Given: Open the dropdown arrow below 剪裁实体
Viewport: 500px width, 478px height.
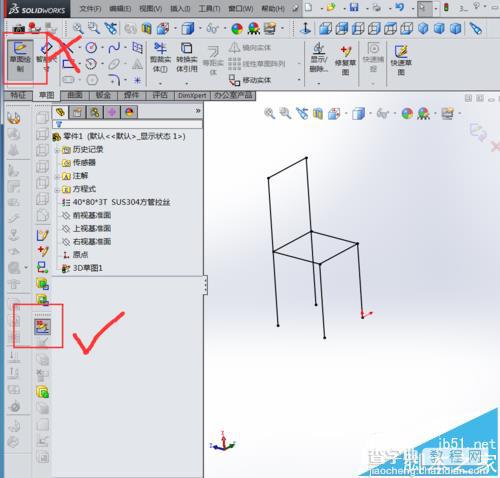Looking at the screenshot, I should pyautogui.click(x=160, y=83).
